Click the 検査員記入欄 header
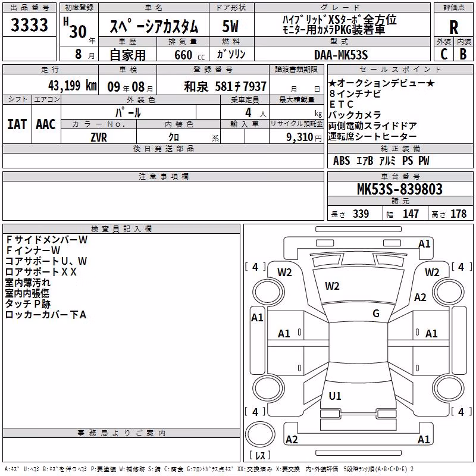This screenshot has height=476, width=476. tap(121, 229)
